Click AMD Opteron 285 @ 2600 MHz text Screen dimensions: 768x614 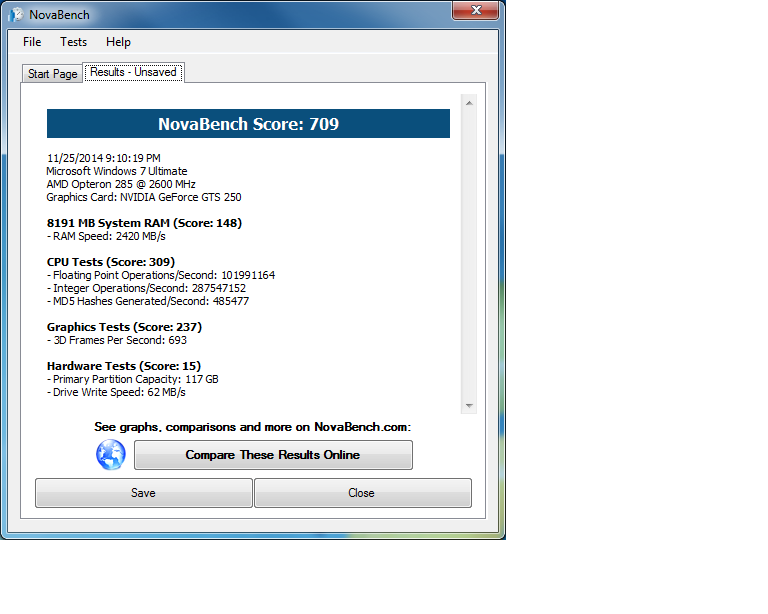pyautogui.click(x=121, y=184)
